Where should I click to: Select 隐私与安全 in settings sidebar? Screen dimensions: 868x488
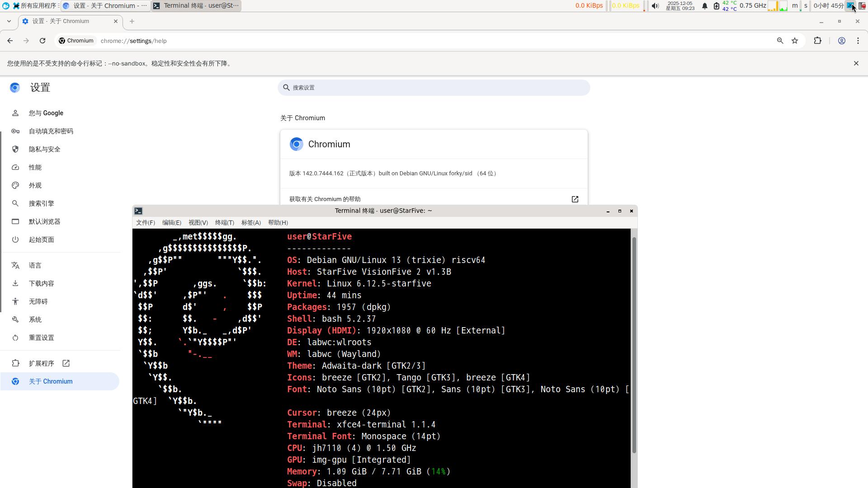point(44,149)
